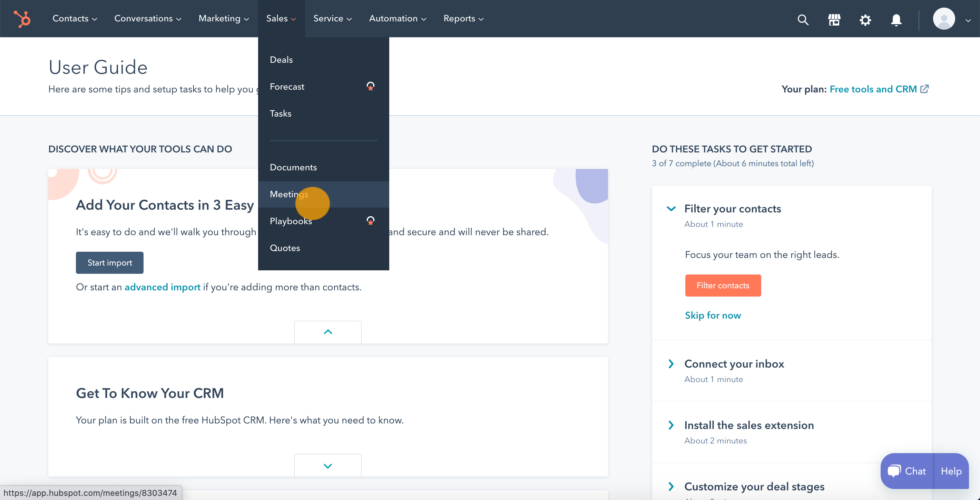
Task: Open the Service dropdown menu
Action: (333, 19)
